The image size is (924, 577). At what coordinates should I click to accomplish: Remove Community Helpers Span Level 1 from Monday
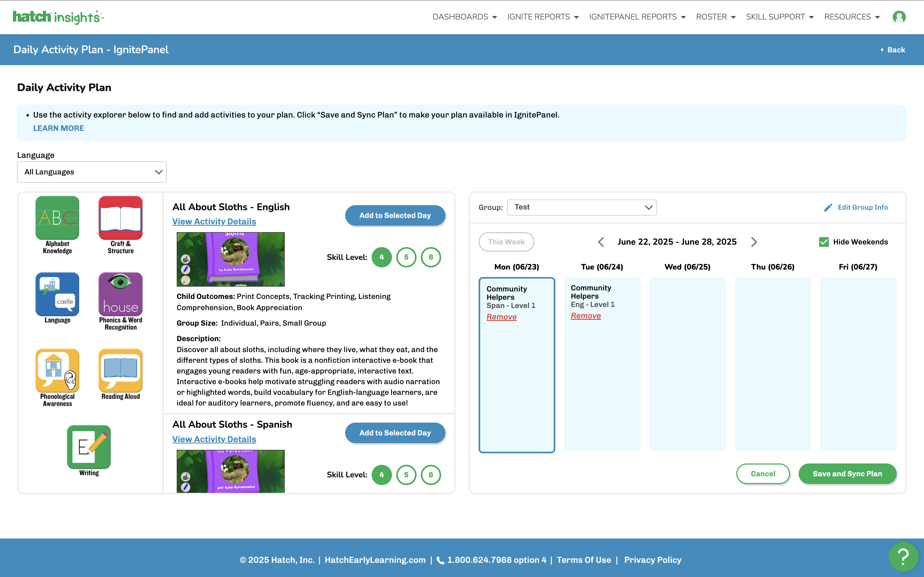502,317
